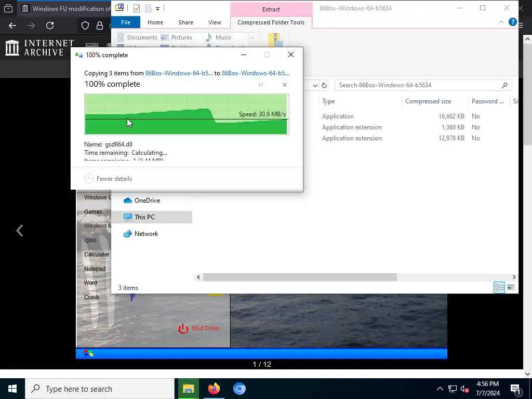Click the refresh icon beside address bar
The image size is (532, 399).
point(324,85)
